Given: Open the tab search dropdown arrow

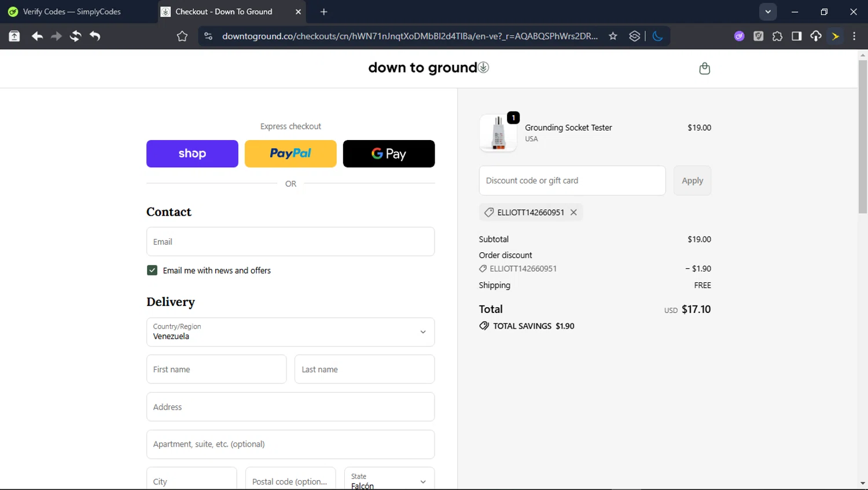Looking at the screenshot, I should pos(768,12).
